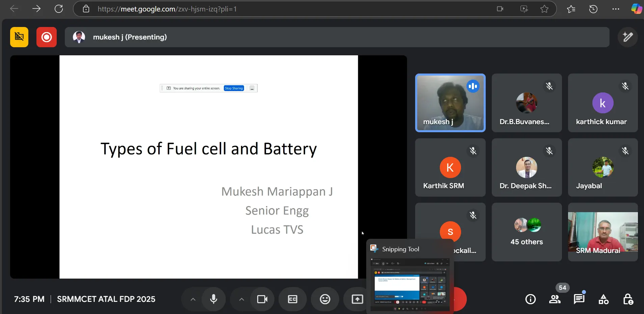Open meeting details info icon
The height and width of the screenshot is (314, 644).
point(530,299)
